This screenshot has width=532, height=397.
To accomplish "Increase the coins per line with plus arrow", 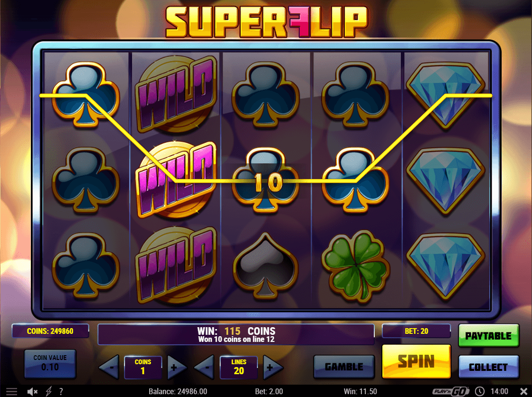I will [176, 367].
